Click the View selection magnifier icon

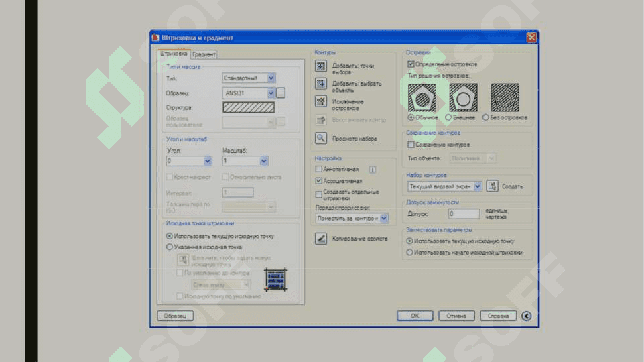[321, 139]
